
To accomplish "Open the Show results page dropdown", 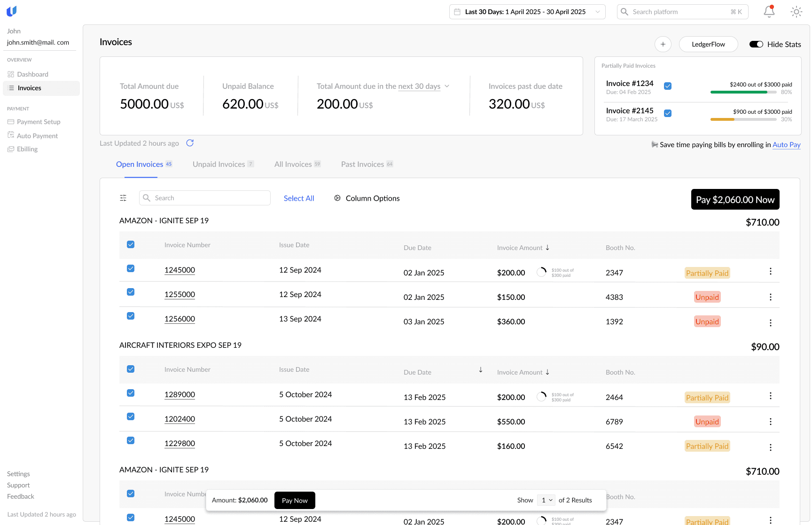I will pos(546,500).
